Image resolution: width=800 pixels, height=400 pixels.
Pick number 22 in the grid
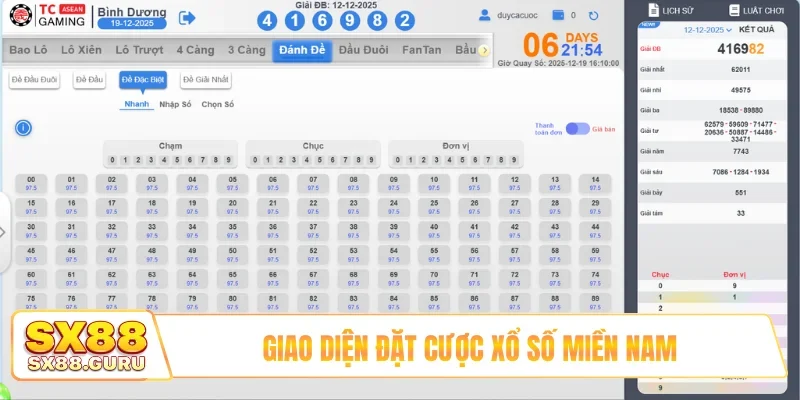[313, 207]
